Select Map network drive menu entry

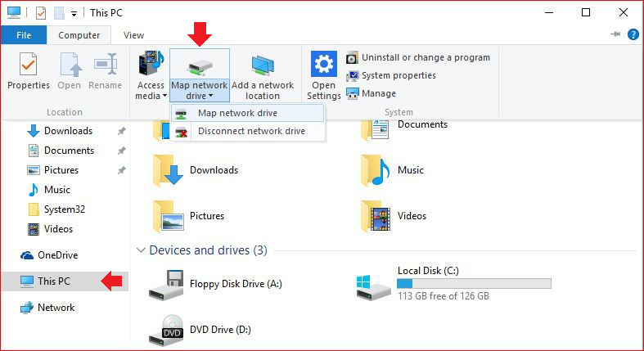click(x=247, y=113)
